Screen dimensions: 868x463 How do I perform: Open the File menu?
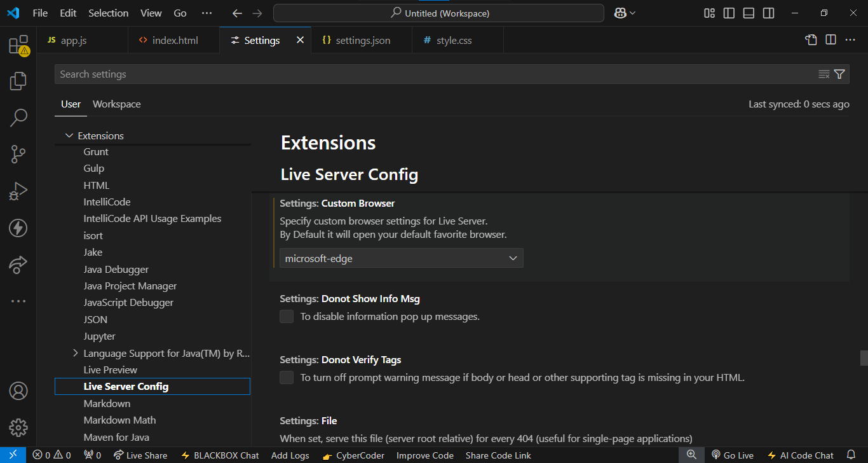[x=40, y=13]
